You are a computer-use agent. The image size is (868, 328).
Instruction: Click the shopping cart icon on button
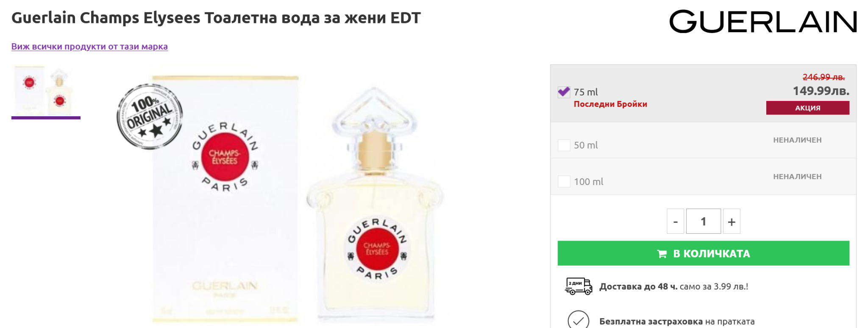[662, 254]
